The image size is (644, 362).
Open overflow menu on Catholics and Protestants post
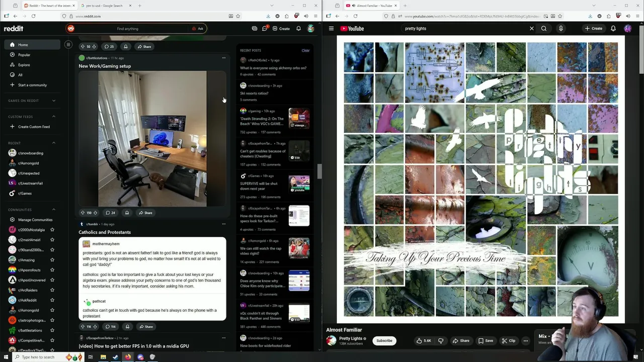[224, 224]
